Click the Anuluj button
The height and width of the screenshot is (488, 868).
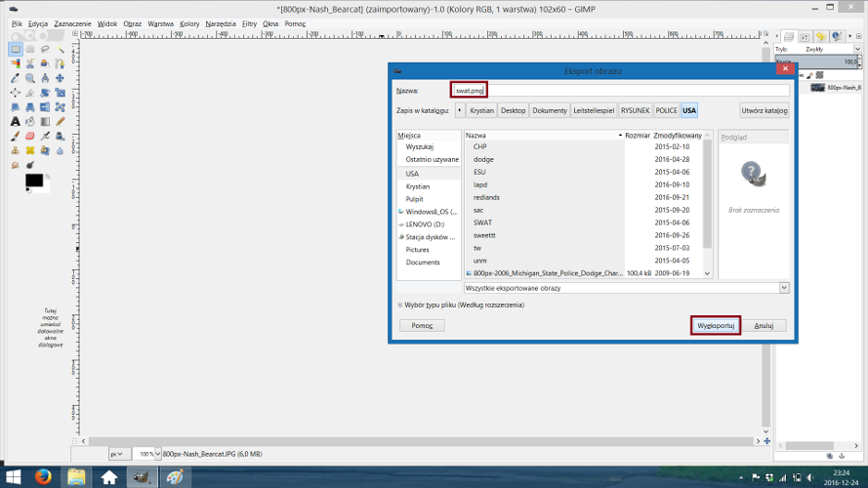(x=764, y=325)
